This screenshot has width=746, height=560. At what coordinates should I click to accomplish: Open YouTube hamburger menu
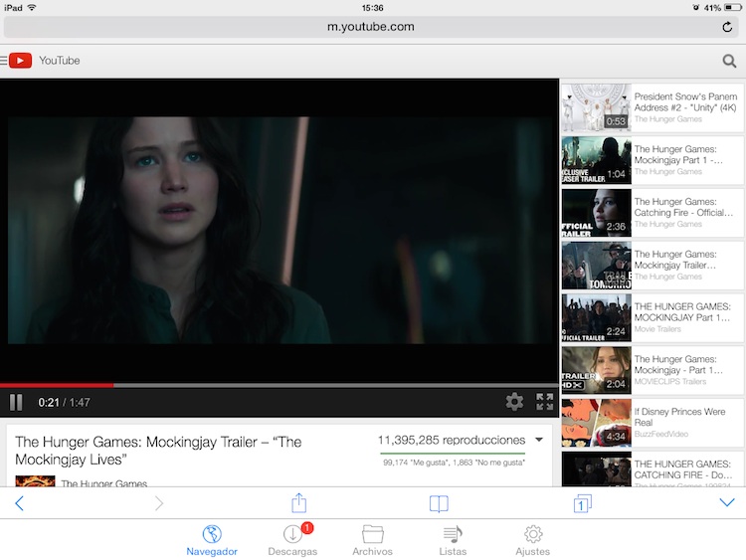click(x=5, y=61)
